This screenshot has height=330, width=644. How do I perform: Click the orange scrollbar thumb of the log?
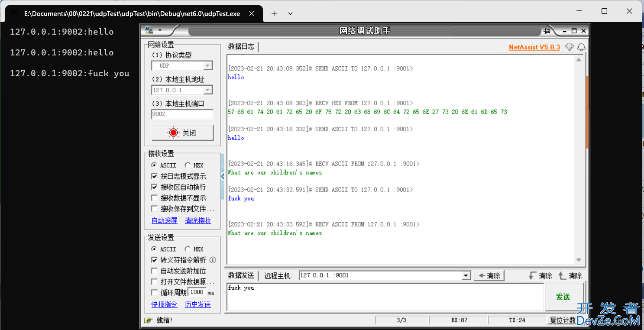pyautogui.click(x=587, y=113)
